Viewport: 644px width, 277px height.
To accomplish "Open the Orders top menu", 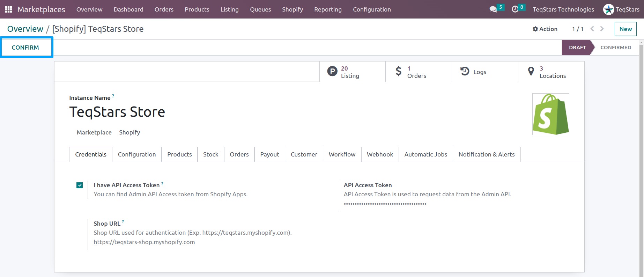I will click(x=164, y=9).
